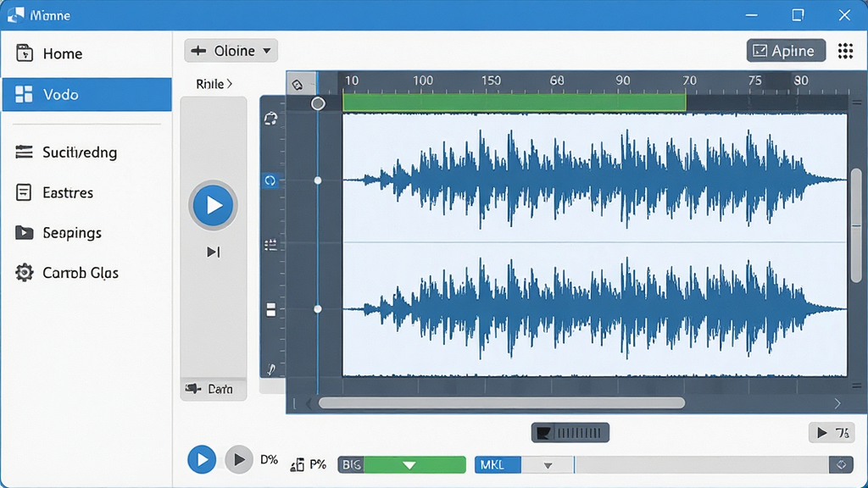Skip to next with the icon under the large play button
The image size is (868, 488).
(213, 252)
